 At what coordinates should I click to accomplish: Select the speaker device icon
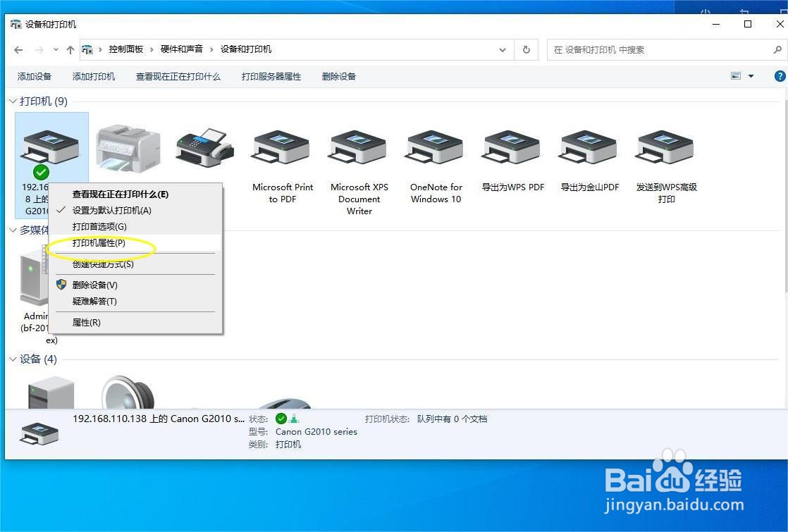point(128,392)
